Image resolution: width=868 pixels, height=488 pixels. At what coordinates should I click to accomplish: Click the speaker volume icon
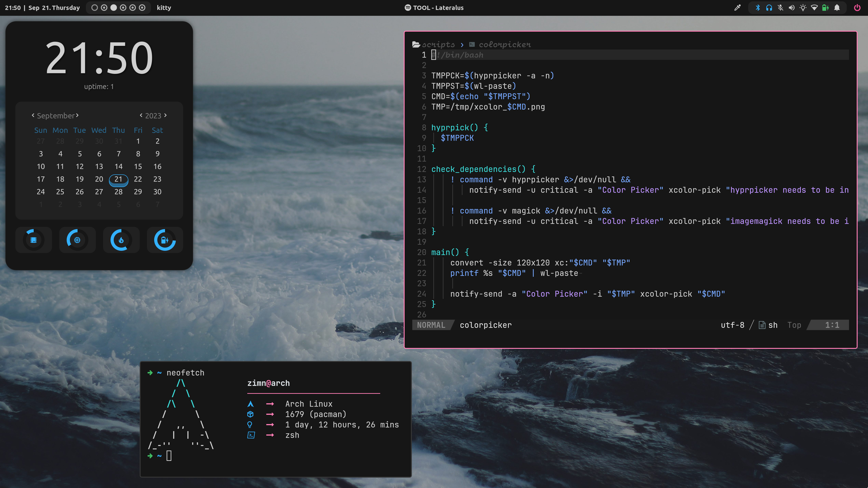(792, 8)
